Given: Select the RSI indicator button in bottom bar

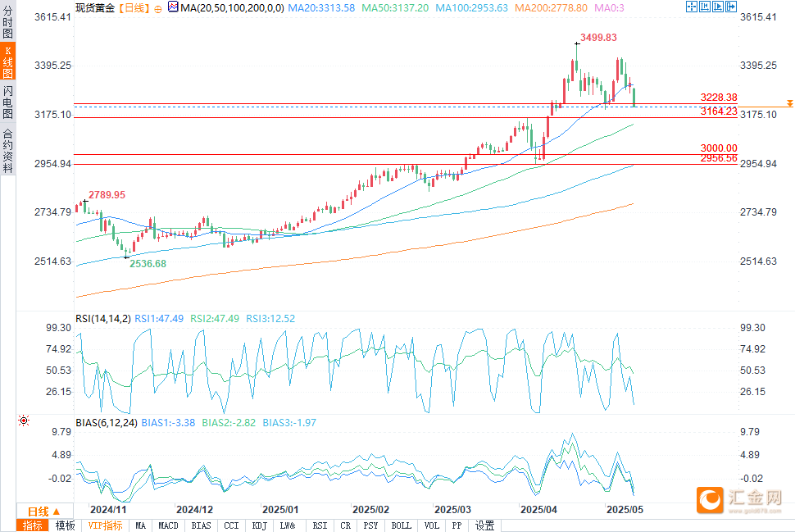Looking at the screenshot, I should 320,525.
